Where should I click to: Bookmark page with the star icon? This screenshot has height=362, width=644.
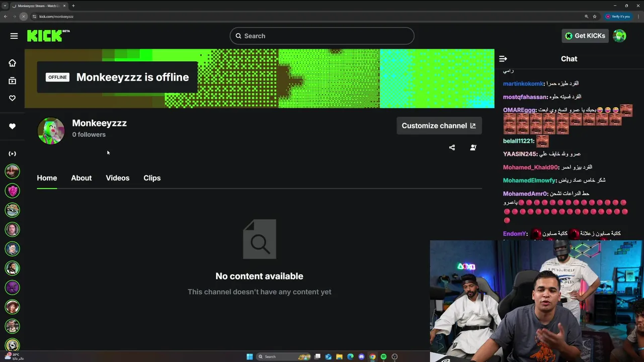pos(594,16)
